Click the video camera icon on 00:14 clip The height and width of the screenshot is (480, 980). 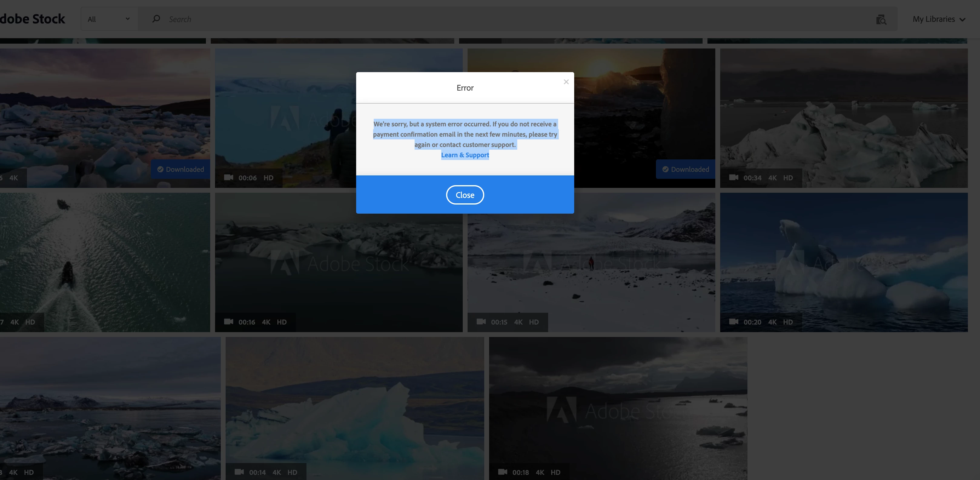point(239,472)
